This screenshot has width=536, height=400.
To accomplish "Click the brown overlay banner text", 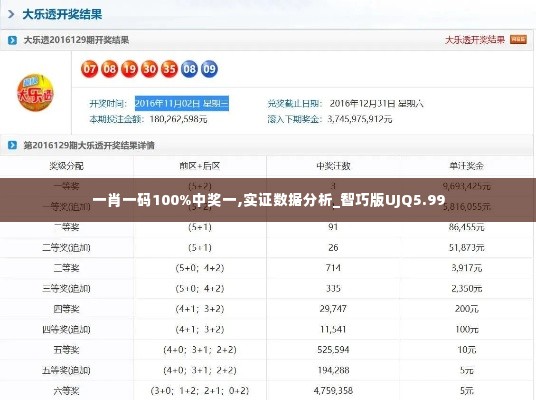I will coord(269,200).
